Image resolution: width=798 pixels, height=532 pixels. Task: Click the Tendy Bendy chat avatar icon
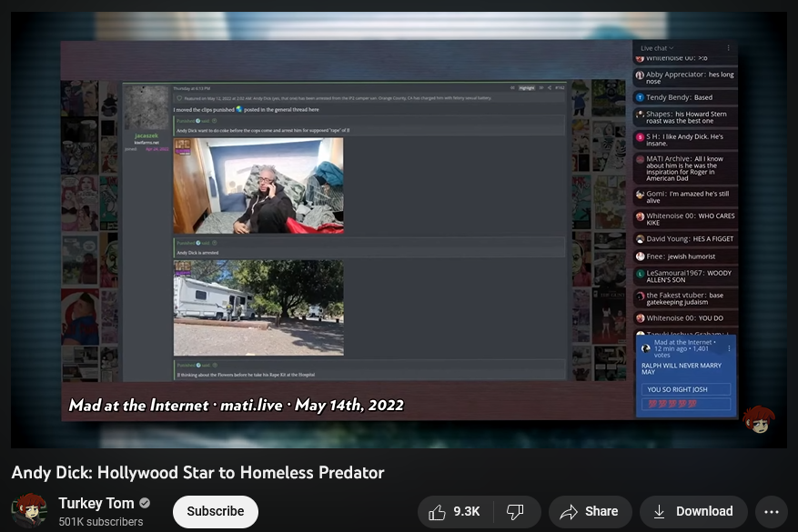pyautogui.click(x=641, y=97)
